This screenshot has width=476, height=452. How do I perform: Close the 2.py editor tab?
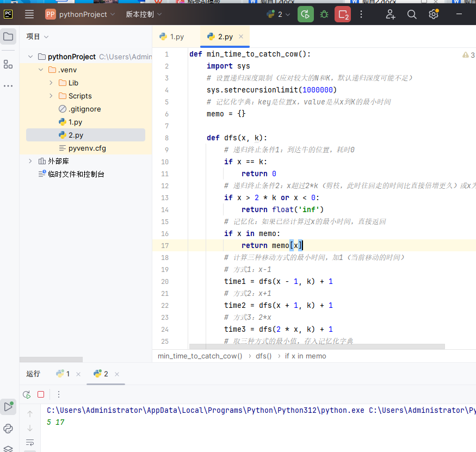[241, 37]
